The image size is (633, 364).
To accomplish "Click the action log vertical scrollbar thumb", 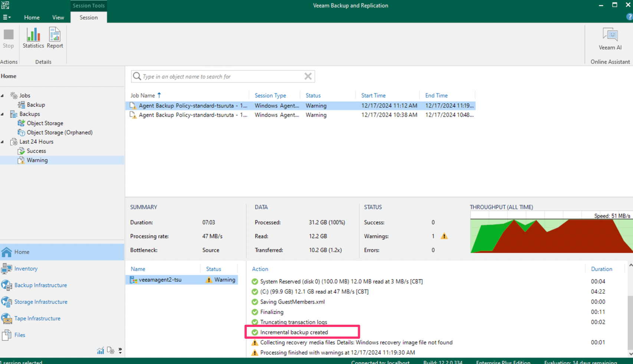I will (x=630, y=322).
